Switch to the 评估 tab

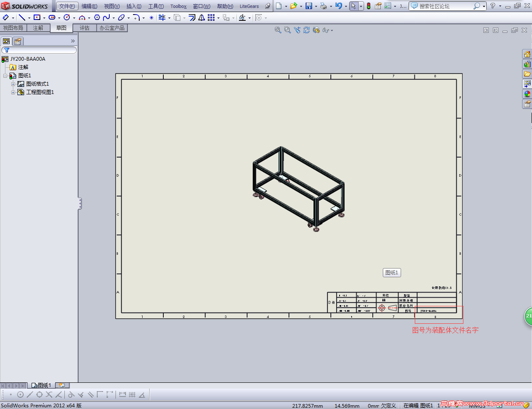pyautogui.click(x=85, y=28)
